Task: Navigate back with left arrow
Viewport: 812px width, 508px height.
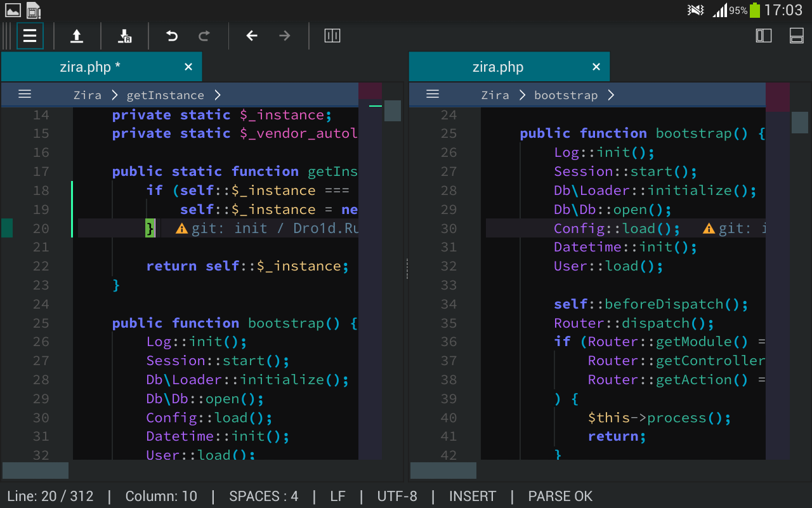Action: 252,36
